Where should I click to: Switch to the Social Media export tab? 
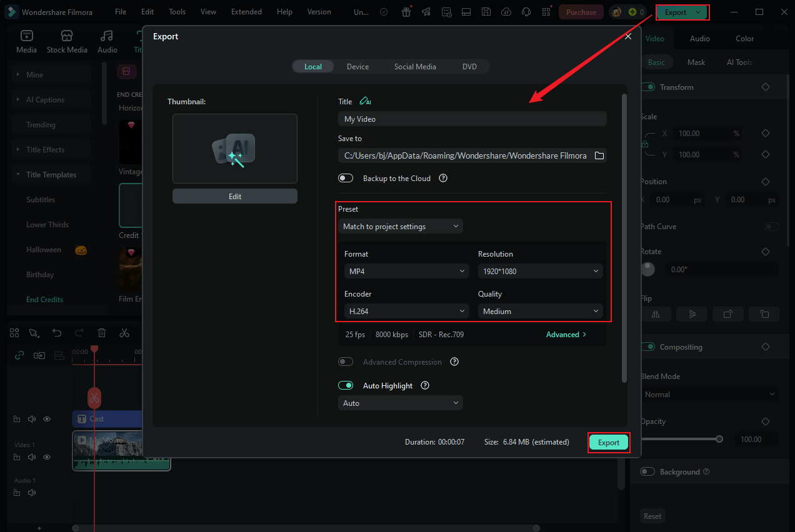[x=415, y=66]
